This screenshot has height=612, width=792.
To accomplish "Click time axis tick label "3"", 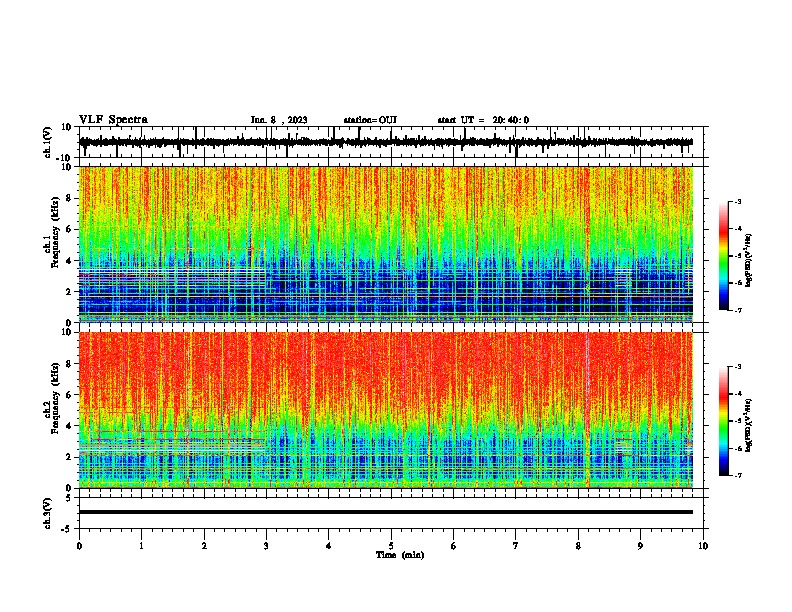I will coord(266,546).
